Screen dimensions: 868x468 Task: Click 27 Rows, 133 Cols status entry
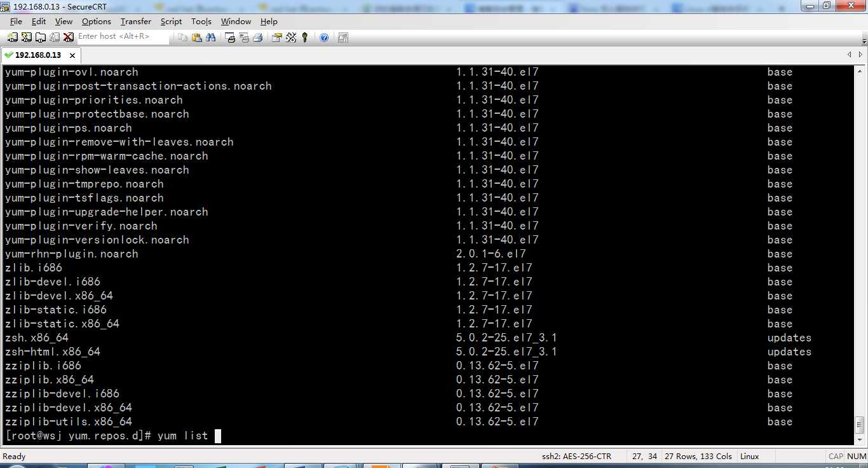click(x=698, y=456)
